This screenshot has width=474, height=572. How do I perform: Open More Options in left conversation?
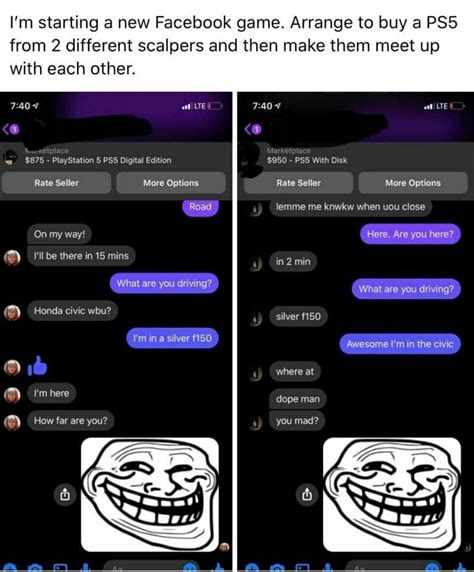(x=171, y=183)
